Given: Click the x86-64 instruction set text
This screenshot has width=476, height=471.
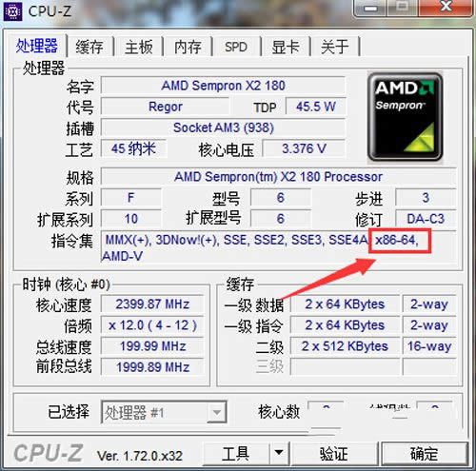Looking at the screenshot, I should pos(397,240).
